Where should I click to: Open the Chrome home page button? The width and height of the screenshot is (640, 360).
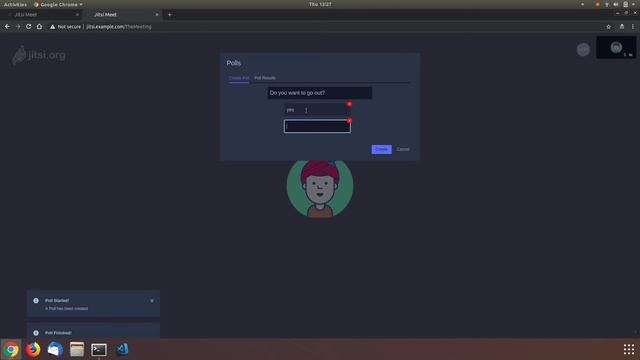click(x=39, y=27)
